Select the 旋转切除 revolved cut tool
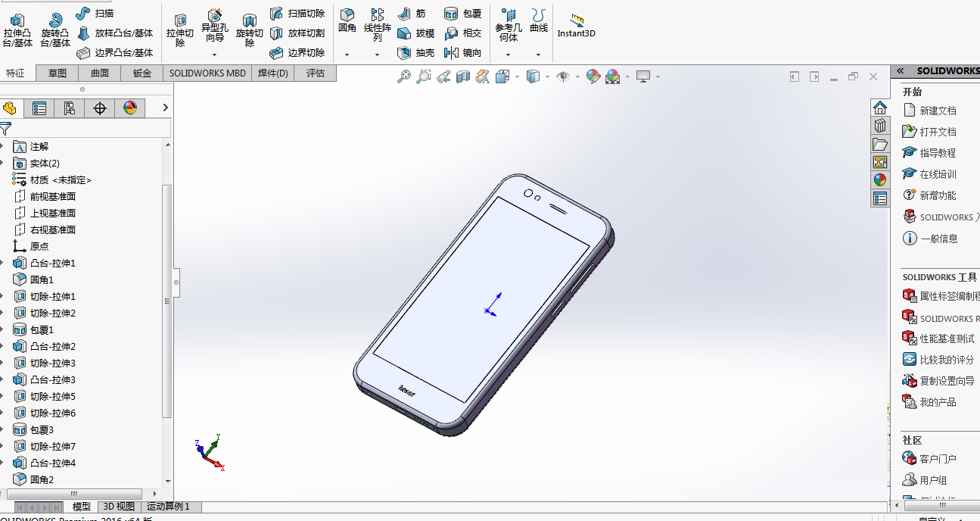 250,30
